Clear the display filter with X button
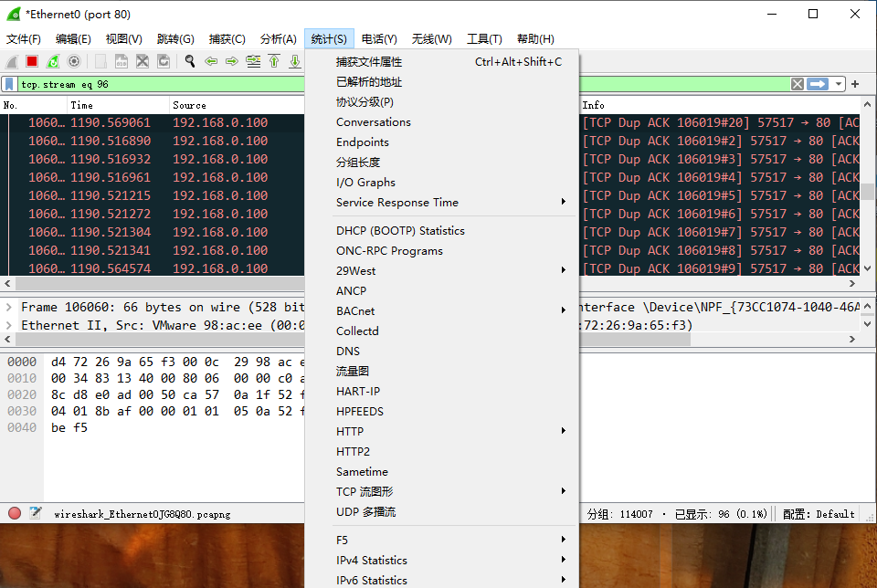Screen dimensions: 877x588 point(798,84)
